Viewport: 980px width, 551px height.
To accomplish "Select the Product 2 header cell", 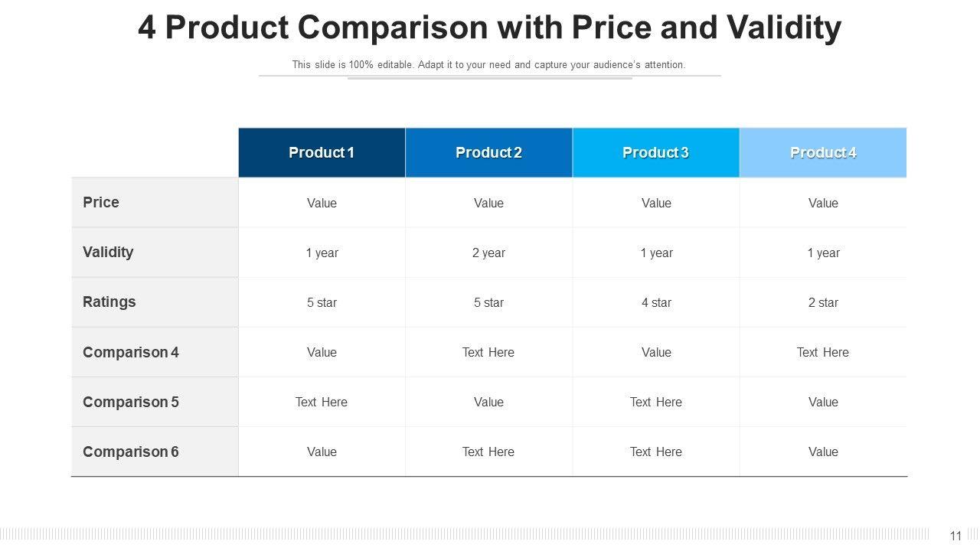I will (488, 152).
